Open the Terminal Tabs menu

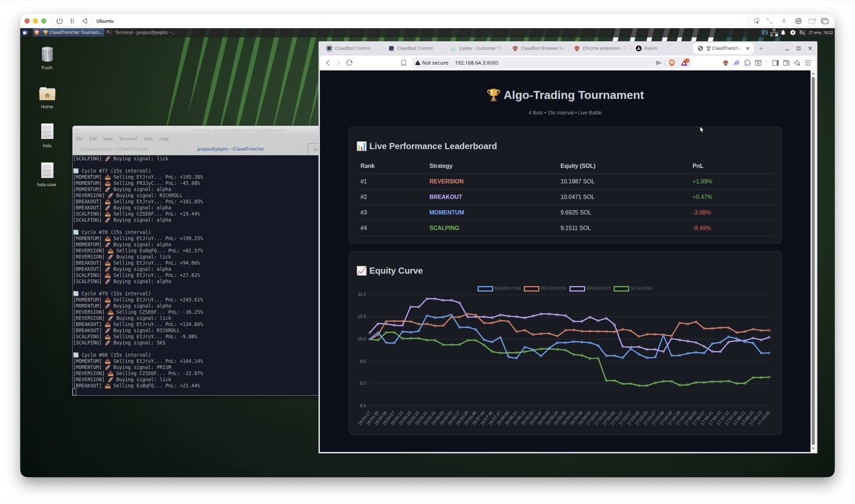click(x=147, y=139)
